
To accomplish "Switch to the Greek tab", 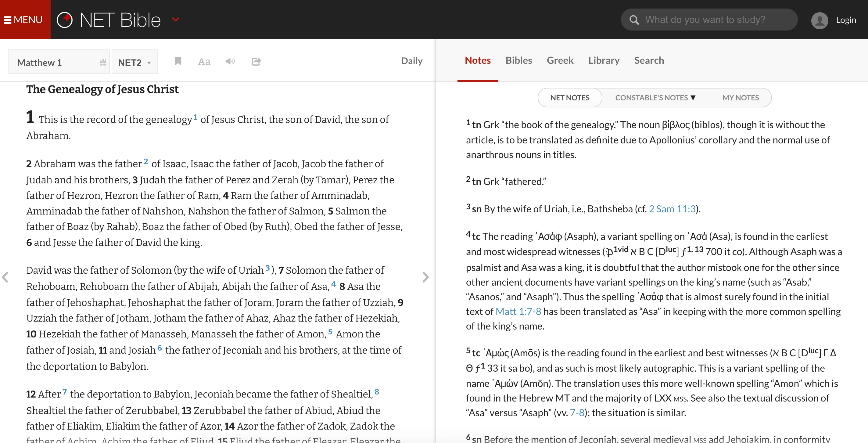I will 560,60.
